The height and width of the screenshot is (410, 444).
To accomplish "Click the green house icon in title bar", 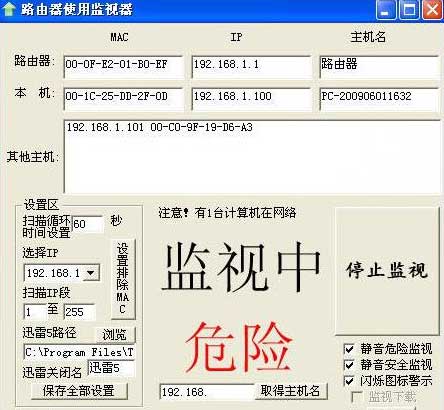I will 9,9.
